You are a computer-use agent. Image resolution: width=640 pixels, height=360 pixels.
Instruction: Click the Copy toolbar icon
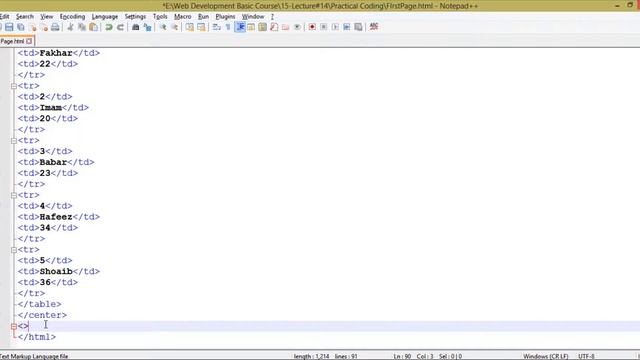[82, 27]
